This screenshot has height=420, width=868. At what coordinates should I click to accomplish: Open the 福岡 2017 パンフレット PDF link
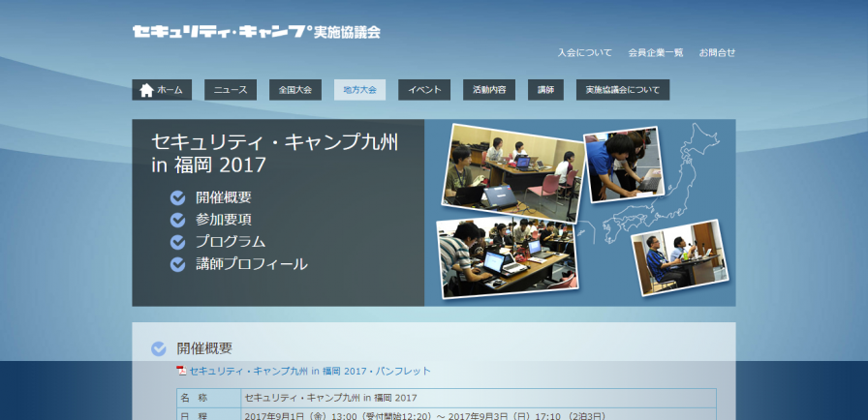tap(310, 371)
